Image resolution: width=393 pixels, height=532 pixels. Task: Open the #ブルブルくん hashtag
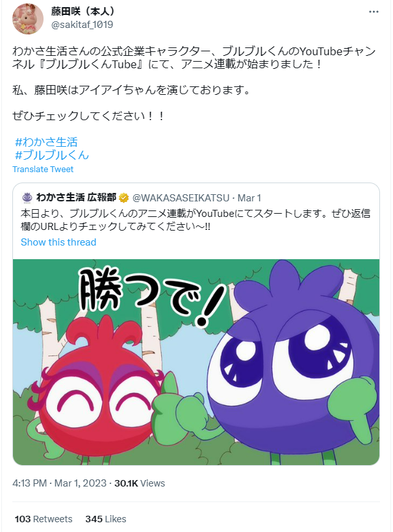pos(52,155)
